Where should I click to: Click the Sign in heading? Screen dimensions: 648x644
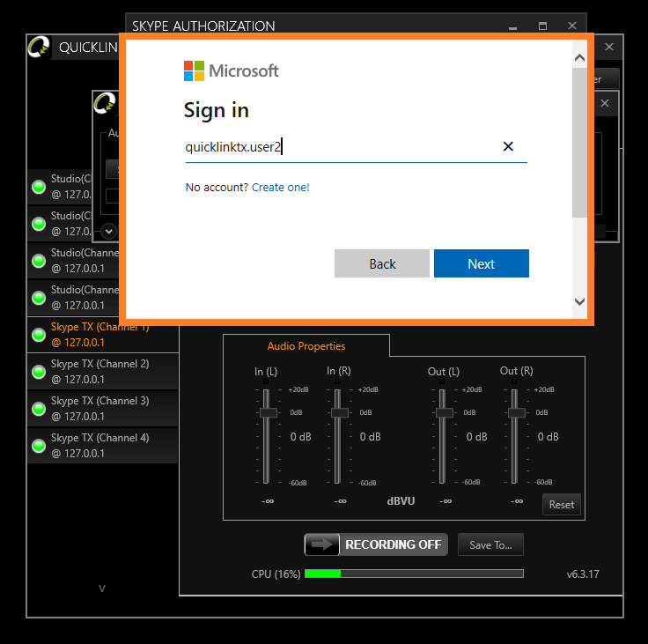click(216, 110)
